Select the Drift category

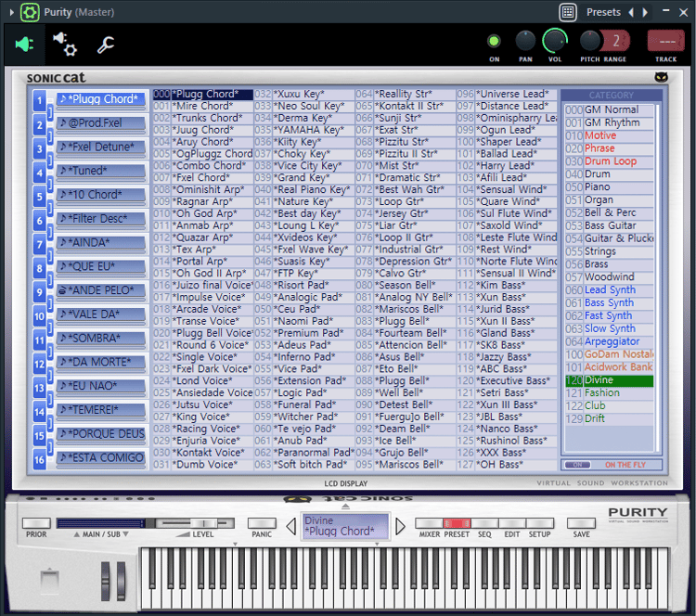click(609, 418)
